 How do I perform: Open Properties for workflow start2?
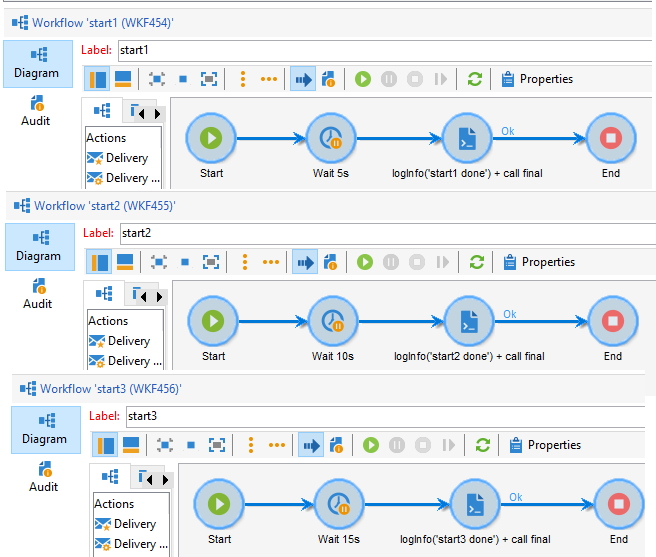tap(539, 262)
